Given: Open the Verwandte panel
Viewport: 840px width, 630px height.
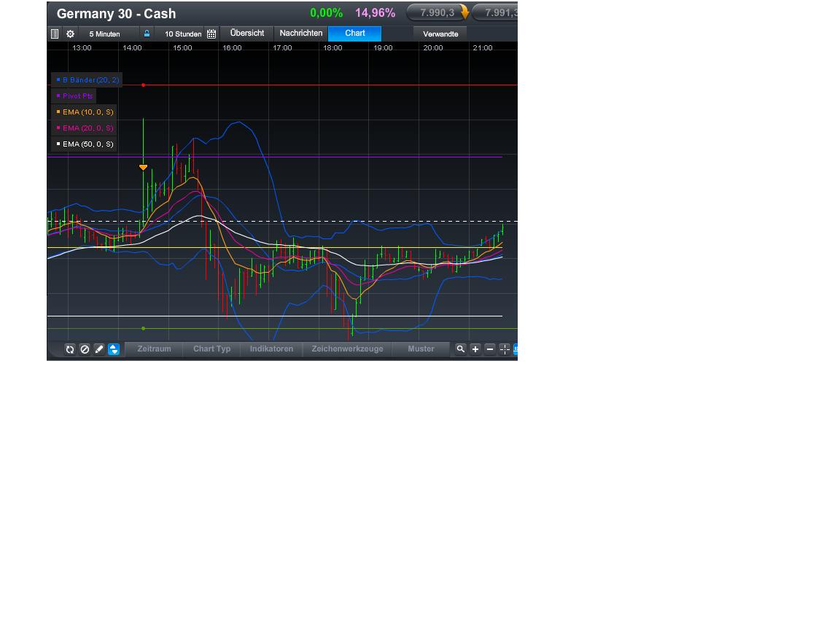Looking at the screenshot, I should (440, 34).
